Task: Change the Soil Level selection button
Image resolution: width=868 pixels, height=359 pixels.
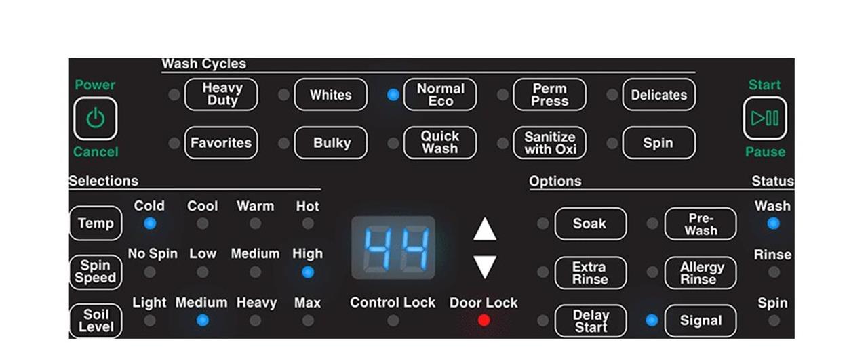Action: click(x=96, y=321)
